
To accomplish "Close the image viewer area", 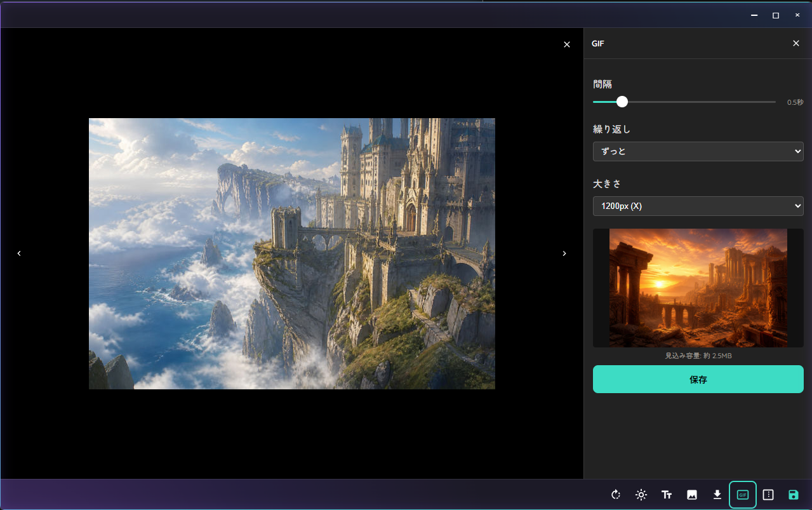I will 567,44.
